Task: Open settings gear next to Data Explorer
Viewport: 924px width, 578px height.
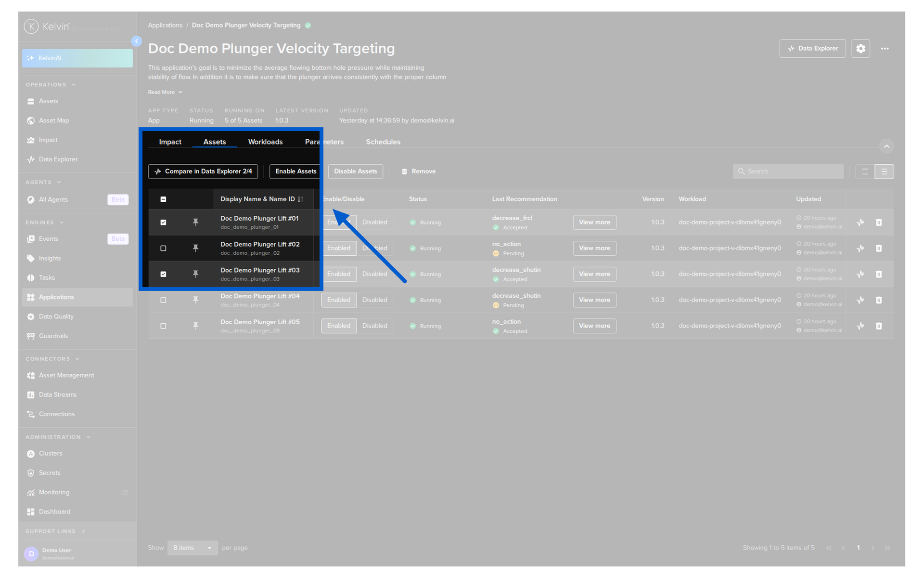Action: coord(860,49)
